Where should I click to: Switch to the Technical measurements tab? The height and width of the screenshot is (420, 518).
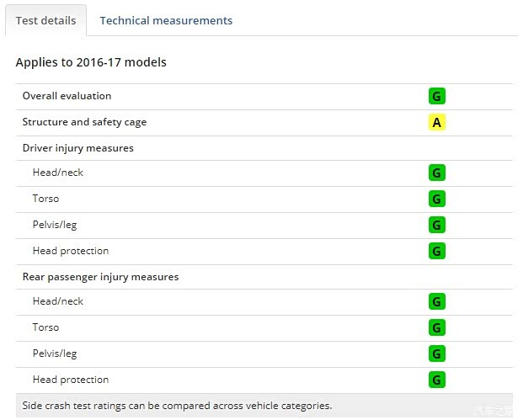166,20
